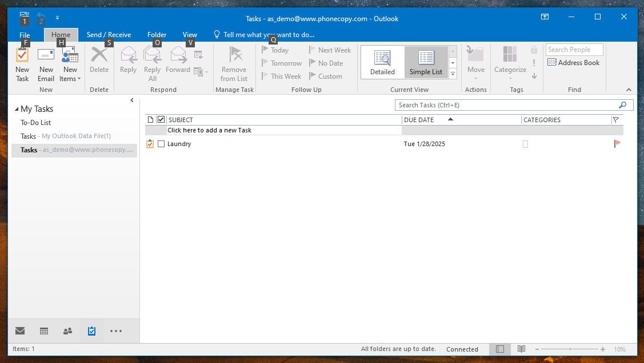Viewport: 644px width, 363px height.
Task: Open the Send / Receive tab
Action: point(109,35)
